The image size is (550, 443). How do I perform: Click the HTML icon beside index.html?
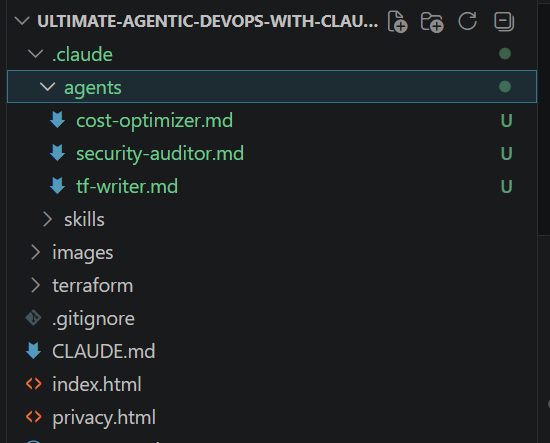tap(34, 384)
